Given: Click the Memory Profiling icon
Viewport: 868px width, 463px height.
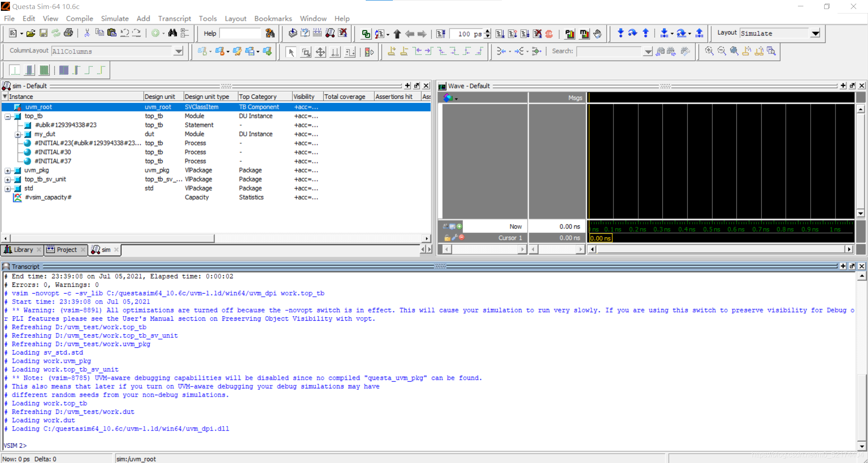Looking at the screenshot, I should click(x=584, y=34).
